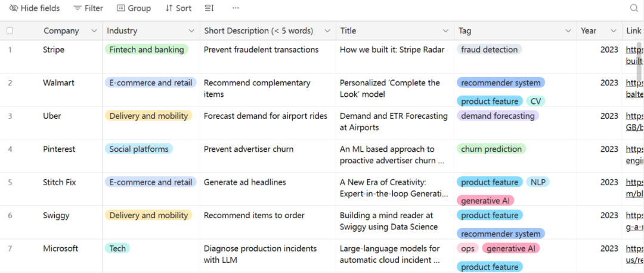644x273 pixels.
Task: Click the ops tag in Microsoft row
Action: point(468,249)
